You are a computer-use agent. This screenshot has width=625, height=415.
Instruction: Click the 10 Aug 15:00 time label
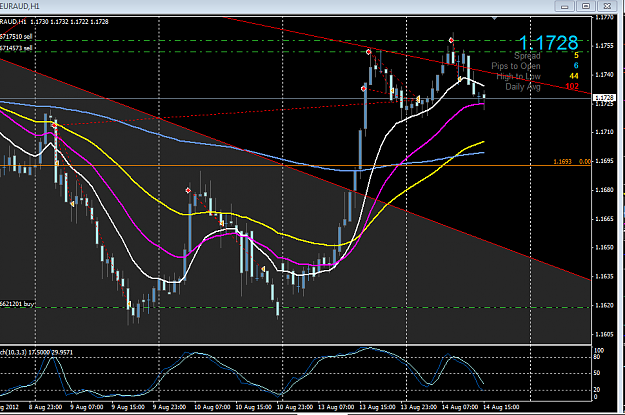(x=254, y=407)
